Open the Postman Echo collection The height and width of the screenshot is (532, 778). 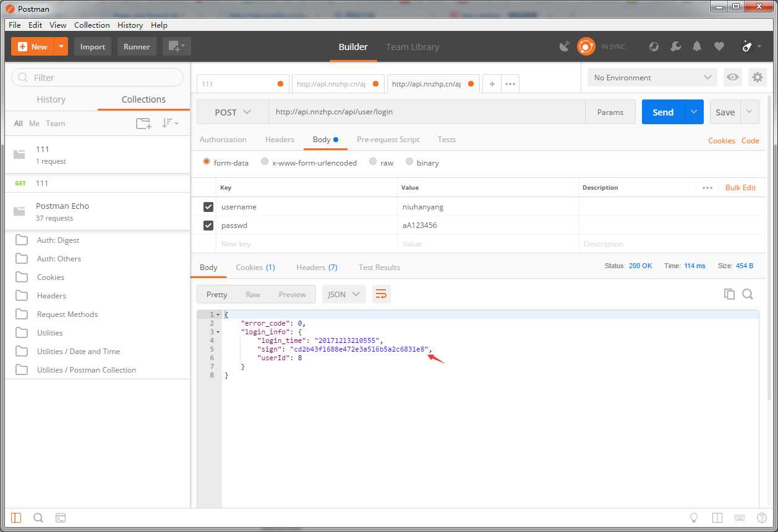tap(97, 211)
